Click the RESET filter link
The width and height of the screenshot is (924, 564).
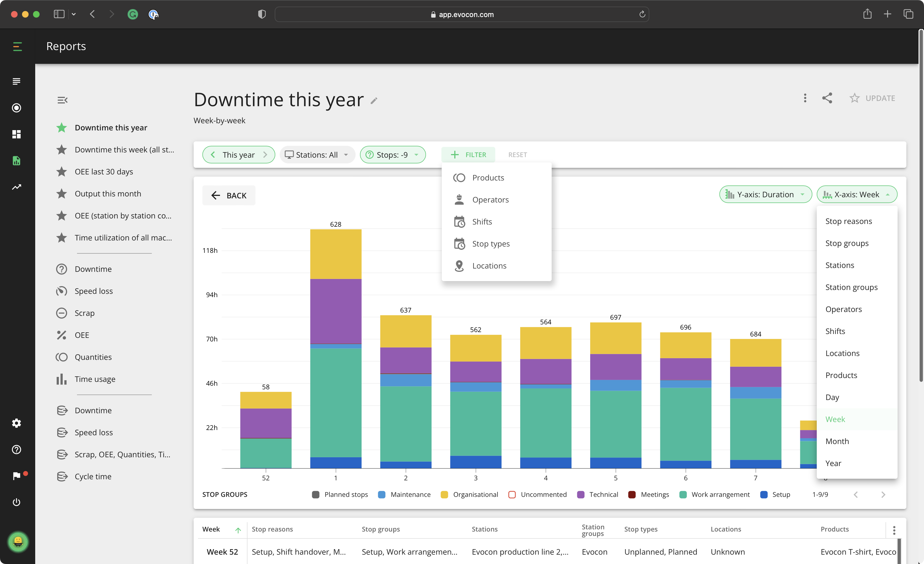tap(518, 155)
